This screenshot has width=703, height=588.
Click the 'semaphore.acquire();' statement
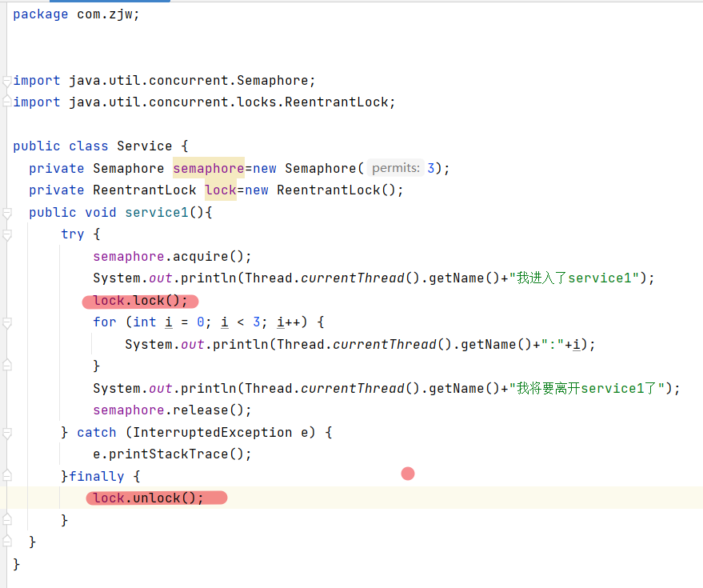pyautogui.click(x=172, y=256)
